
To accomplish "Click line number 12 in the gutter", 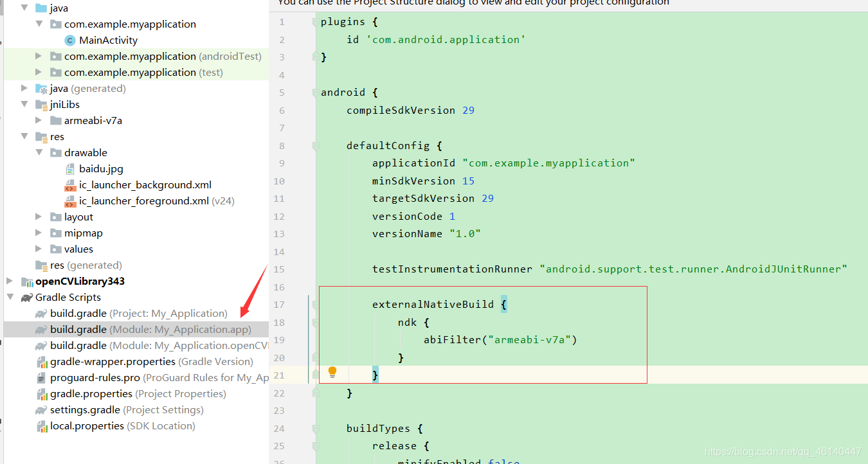I will tap(279, 216).
